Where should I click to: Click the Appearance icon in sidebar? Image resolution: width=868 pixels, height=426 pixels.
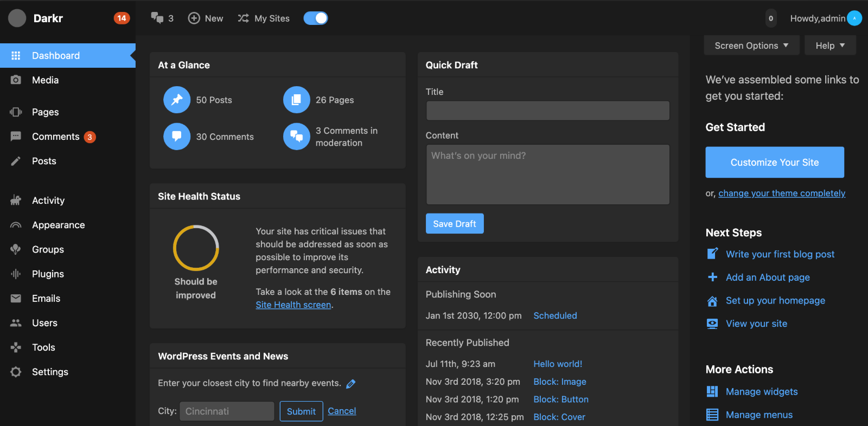16,225
